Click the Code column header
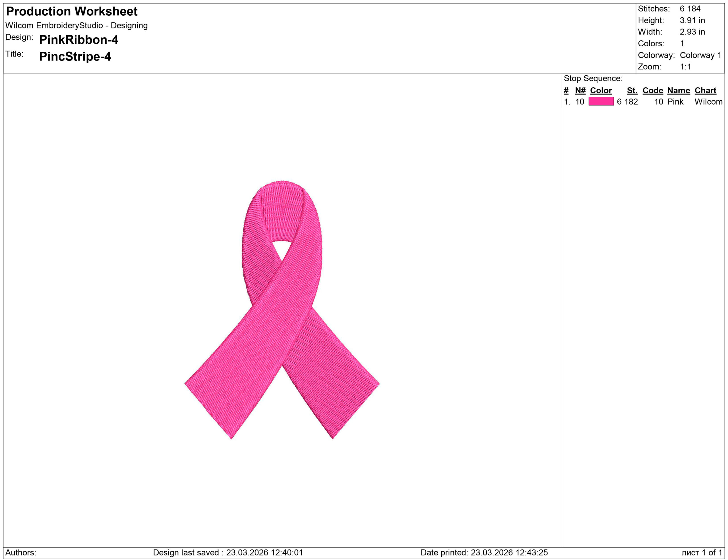 click(x=652, y=90)
